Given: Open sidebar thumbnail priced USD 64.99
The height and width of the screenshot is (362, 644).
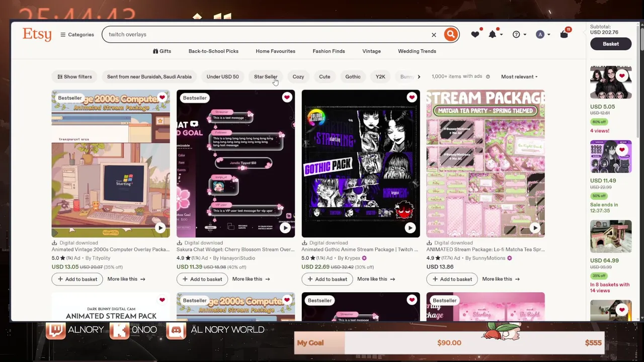Looking at the screenshot, I should point(611,236).
